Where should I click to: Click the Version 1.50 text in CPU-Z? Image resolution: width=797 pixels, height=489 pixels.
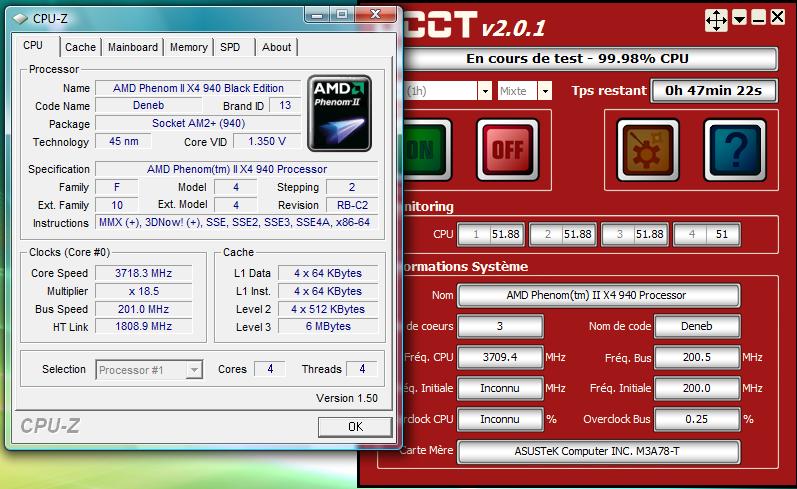pyautogui.click(x=347, y=398)
